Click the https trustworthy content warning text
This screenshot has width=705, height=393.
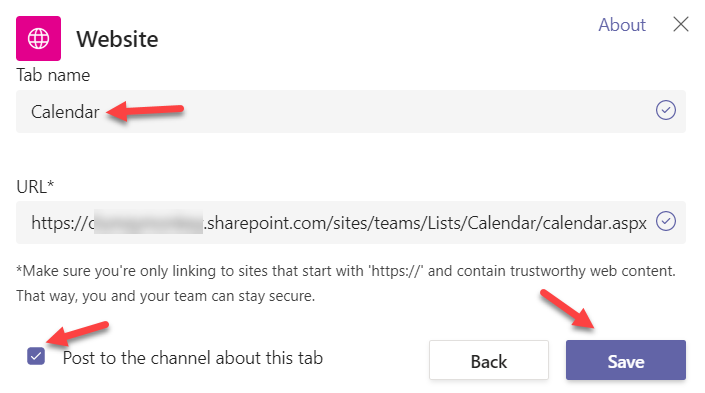tap(346, 271)
